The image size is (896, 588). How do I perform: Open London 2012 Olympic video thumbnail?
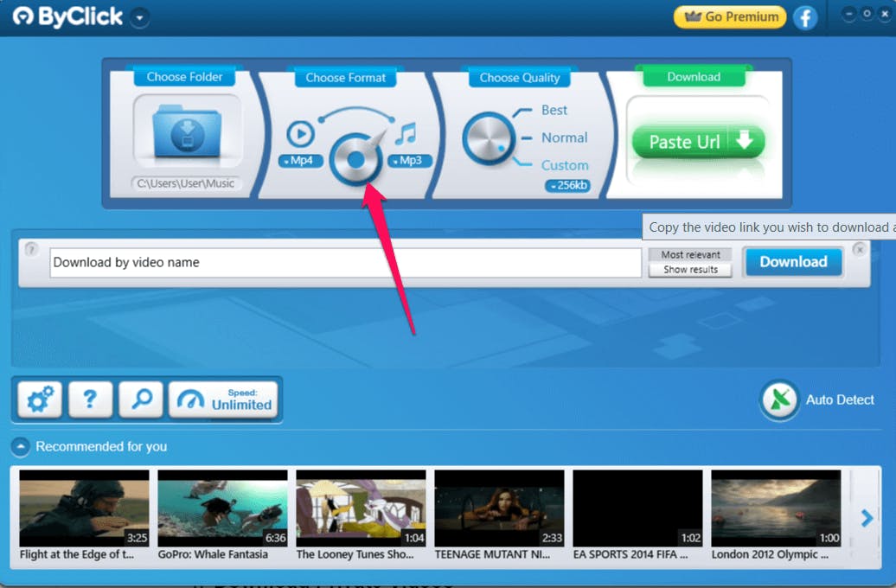click(776, 508)
